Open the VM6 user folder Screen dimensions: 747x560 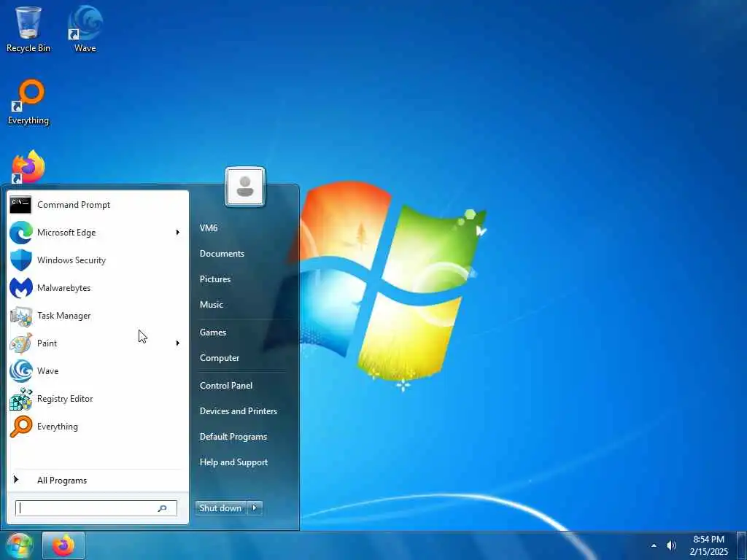point(209,228)
